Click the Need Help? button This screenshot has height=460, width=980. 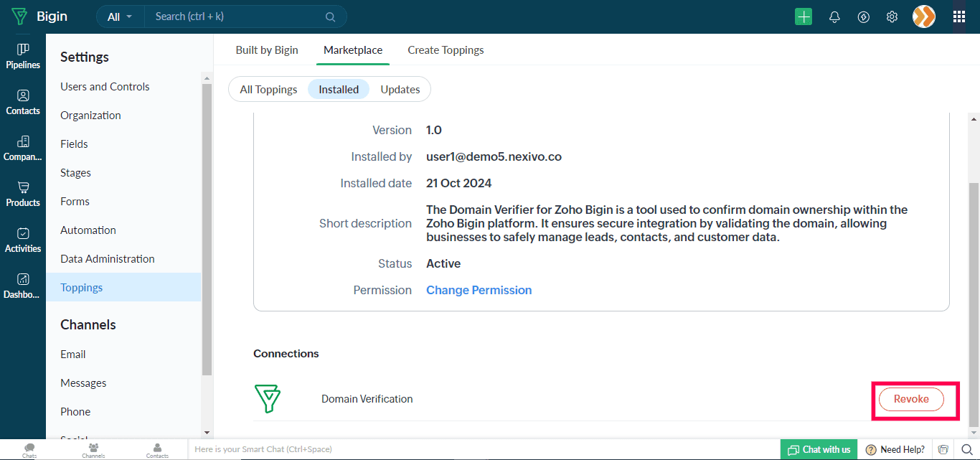point(895,449)
